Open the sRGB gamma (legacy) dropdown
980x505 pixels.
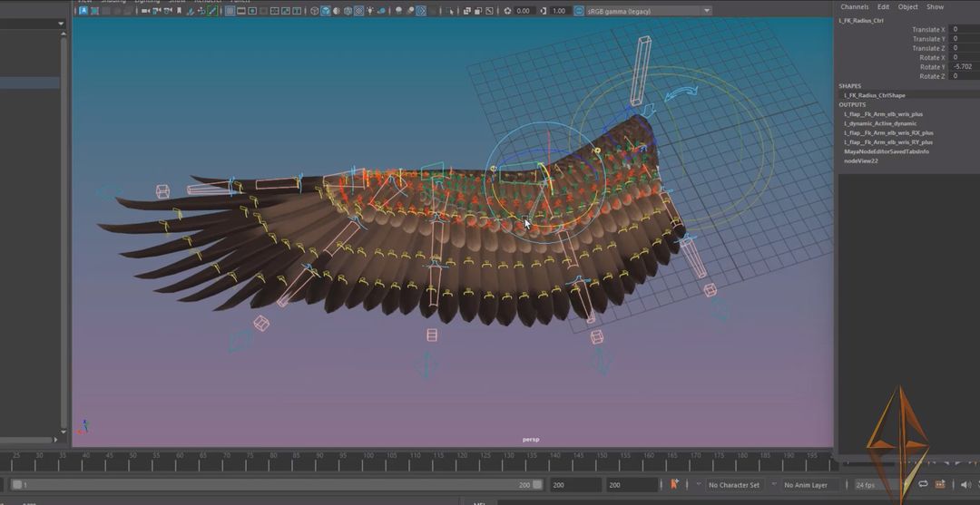coord(649,11)
